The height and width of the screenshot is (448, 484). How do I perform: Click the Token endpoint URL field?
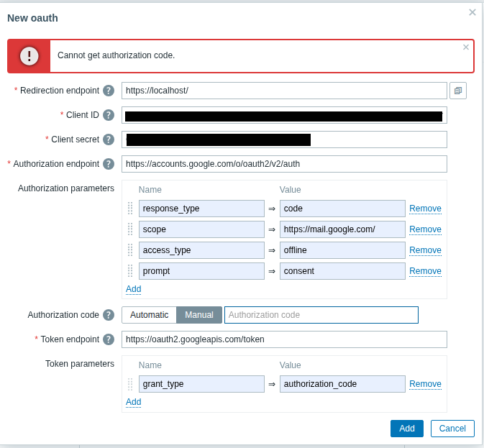284,339
